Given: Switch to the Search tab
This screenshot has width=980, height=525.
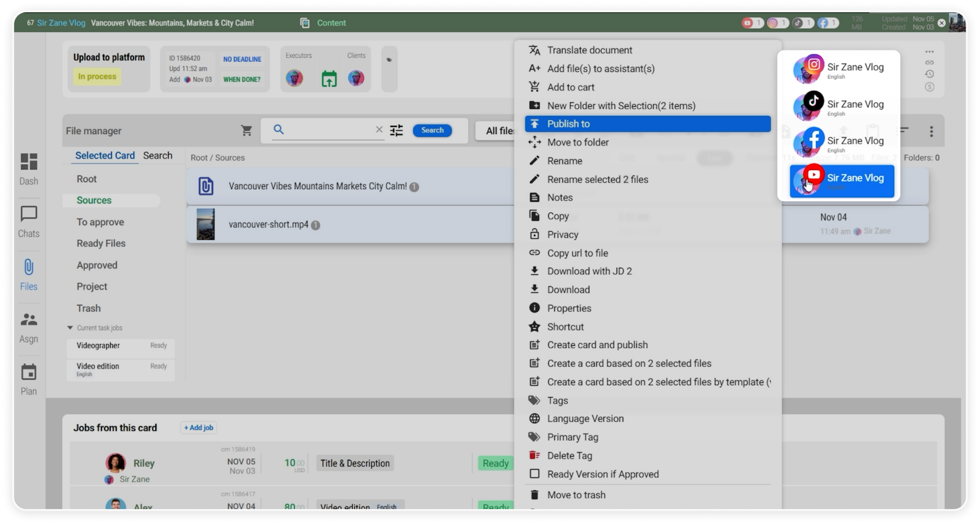Looking at the screenshot, I should (157, 156).
